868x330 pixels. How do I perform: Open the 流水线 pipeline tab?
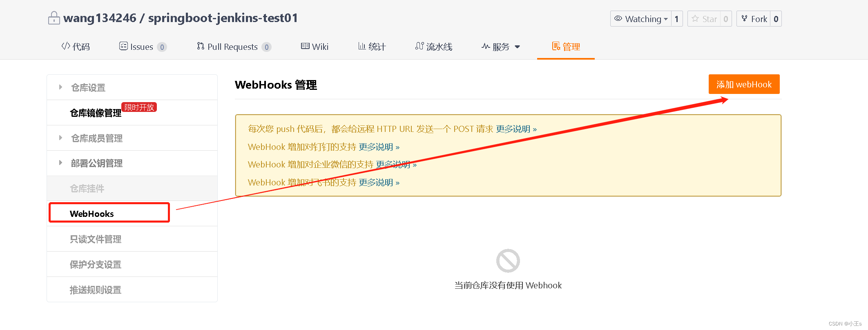point(434,47)
